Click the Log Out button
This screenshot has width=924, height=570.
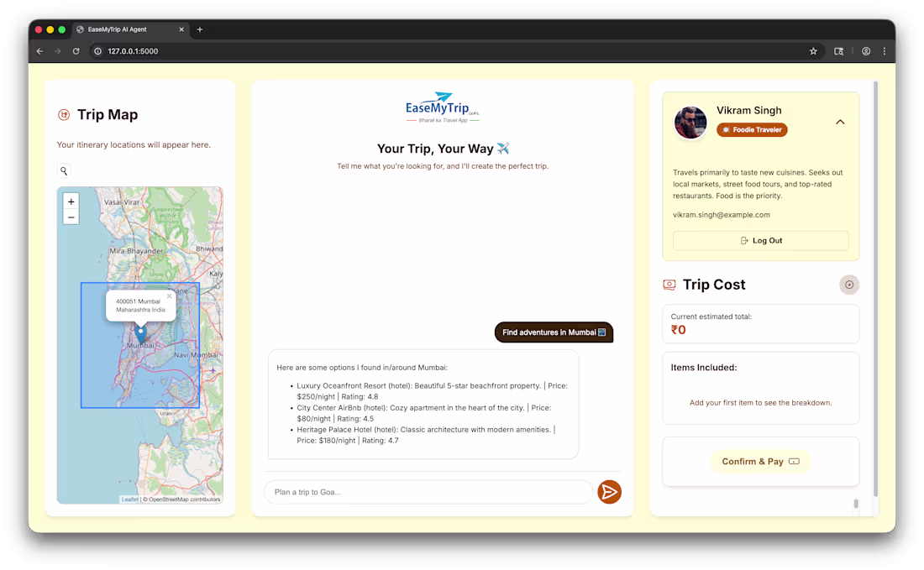click(761, 240)
